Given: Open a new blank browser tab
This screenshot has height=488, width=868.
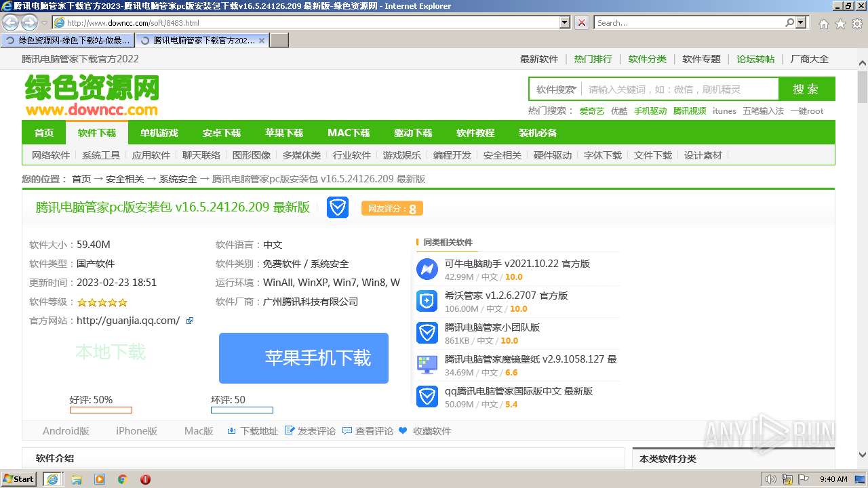Looking at the screenshot, I should click(279, 41).
